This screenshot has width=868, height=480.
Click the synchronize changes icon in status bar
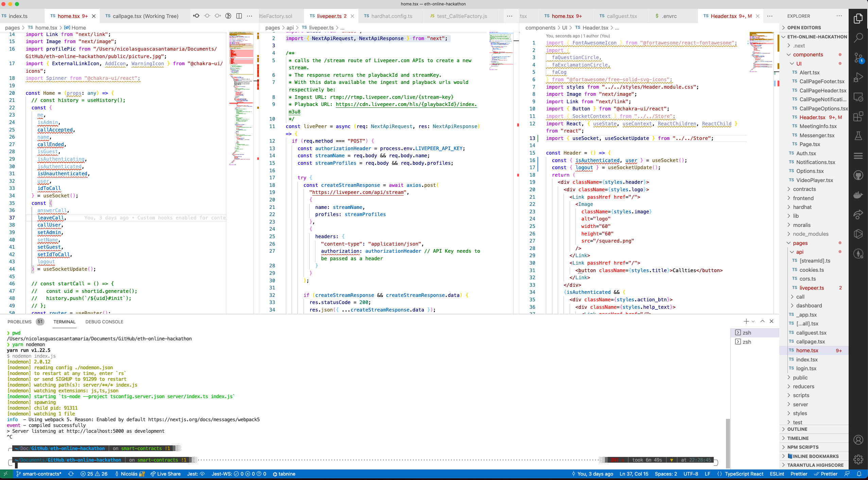(71, 474)
